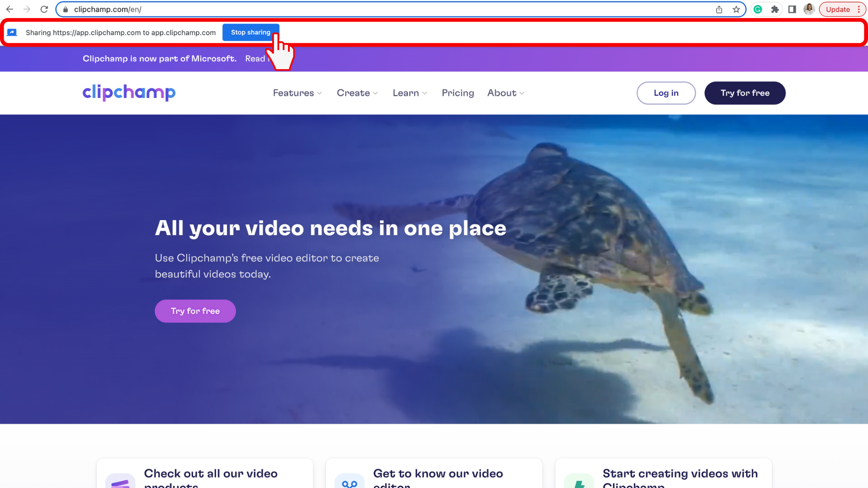
Task: Open the browser extensions puzzle icon
Action: [x=775, y=9]
